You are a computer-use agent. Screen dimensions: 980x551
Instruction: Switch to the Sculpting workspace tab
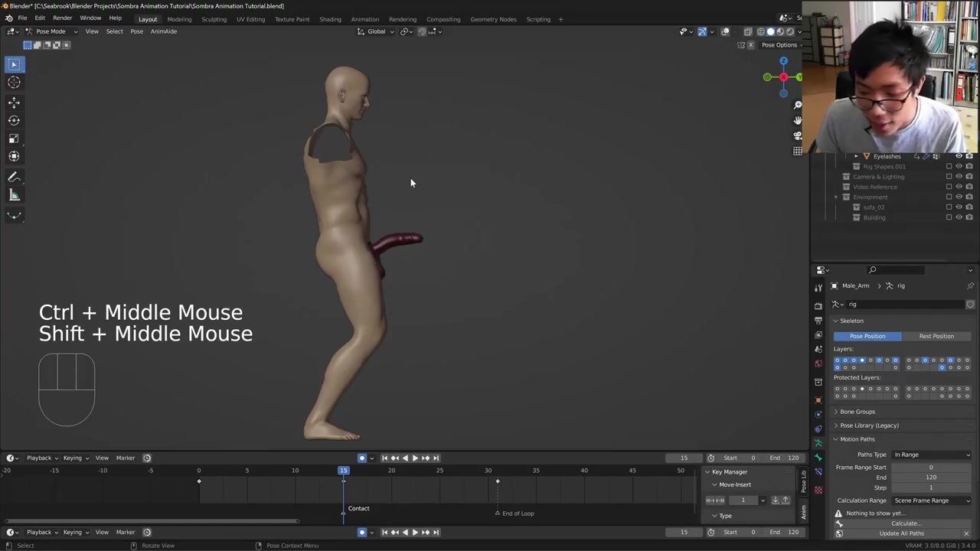point(214,19)
